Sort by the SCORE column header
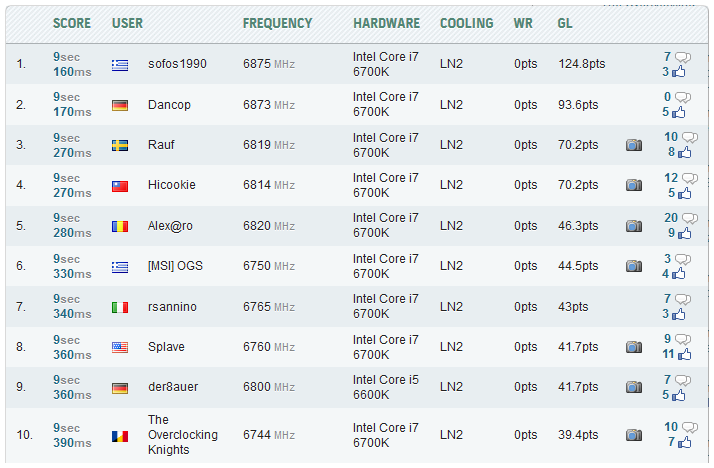Image resolution: width=714 pixels, height=468 pixels. [x=72, y=23]
